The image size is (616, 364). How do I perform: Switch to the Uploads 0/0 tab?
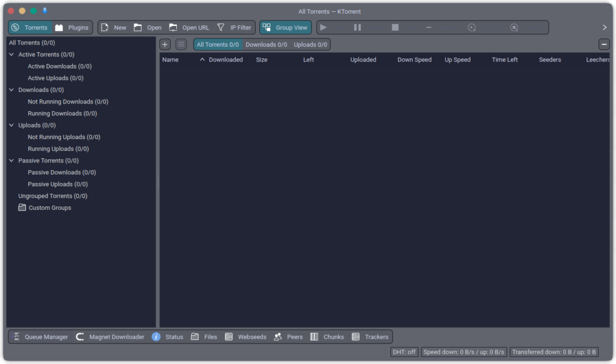(x=310, y=45)
